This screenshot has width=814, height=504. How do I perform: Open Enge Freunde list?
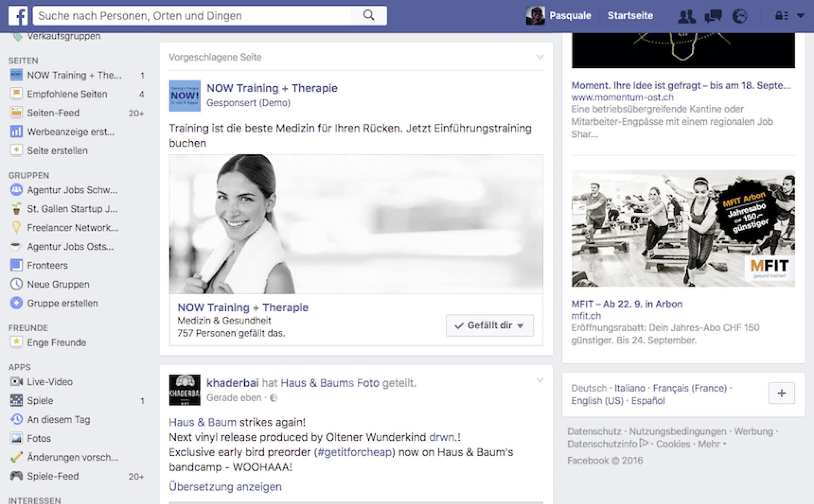click(57, 343)
